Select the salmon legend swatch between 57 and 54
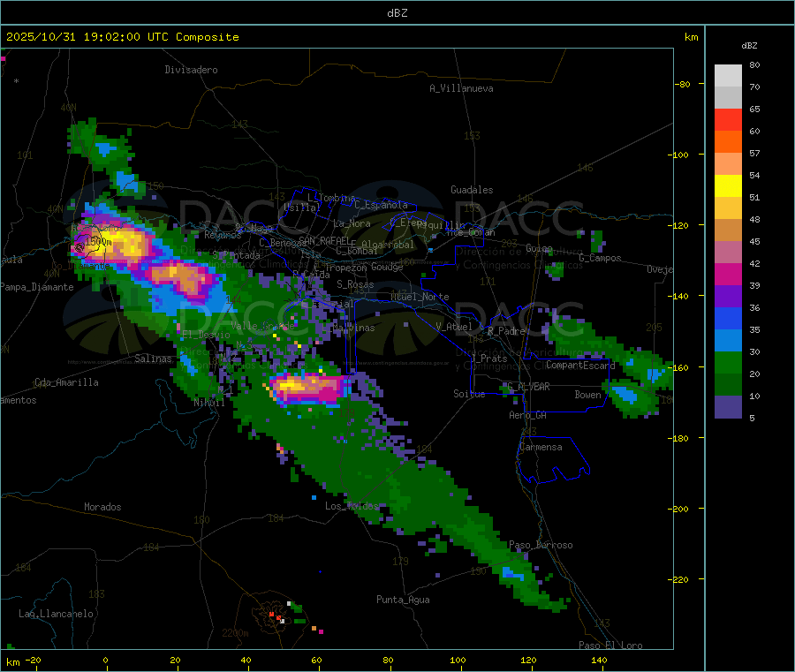The height and width of the screenshot is (672, 795). tap(728, 164)
